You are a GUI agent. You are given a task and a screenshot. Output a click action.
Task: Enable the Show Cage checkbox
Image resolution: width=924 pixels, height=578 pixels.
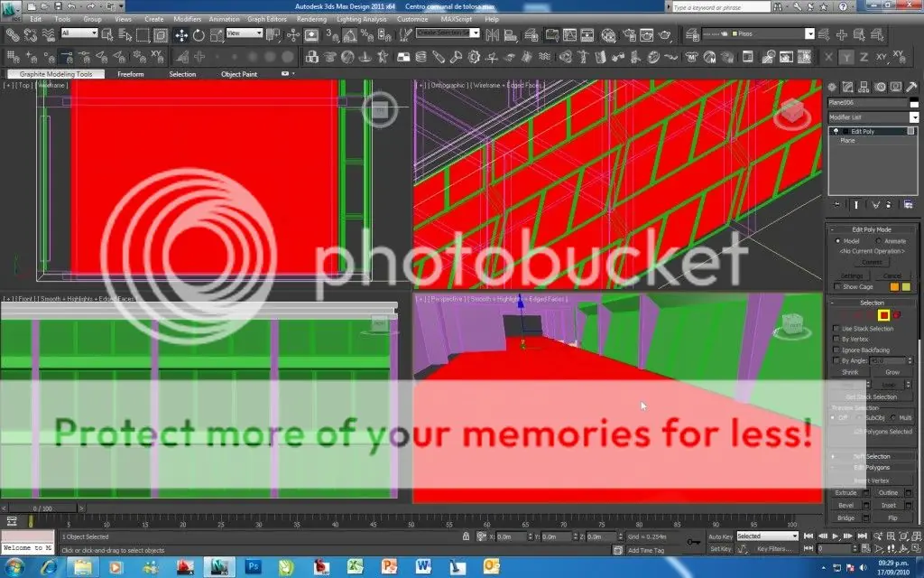pos(837,286)
